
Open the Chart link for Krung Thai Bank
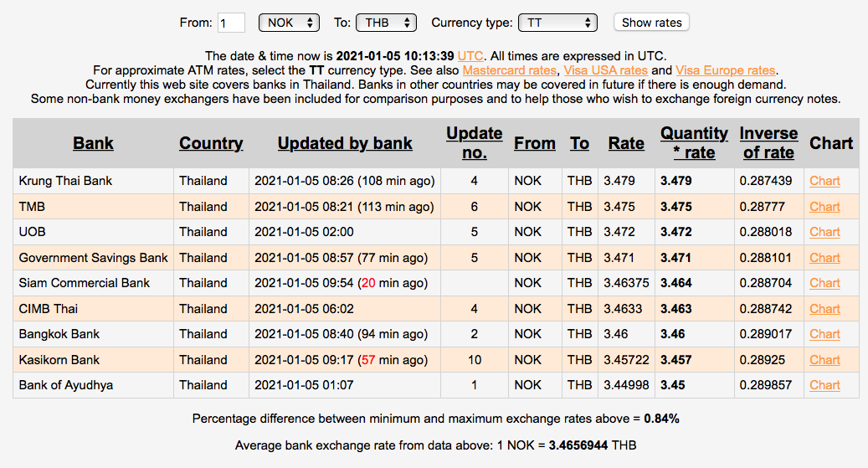pyautogui.click(x=824, y=181)
